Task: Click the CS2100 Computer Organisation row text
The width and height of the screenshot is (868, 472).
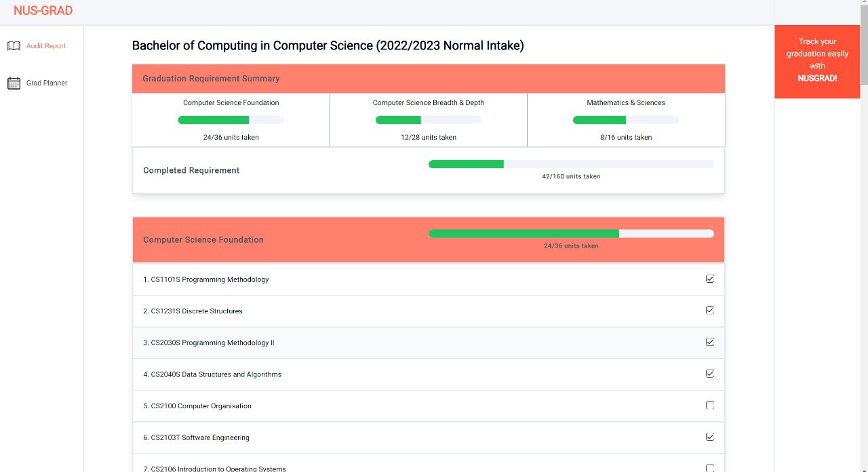Action: (197, 406)
